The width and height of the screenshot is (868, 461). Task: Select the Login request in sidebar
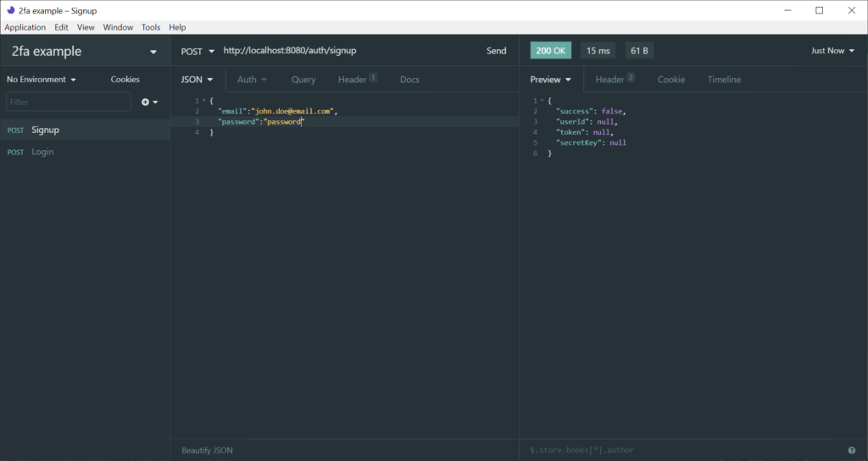pyautogui.click(x=42, y=152)
